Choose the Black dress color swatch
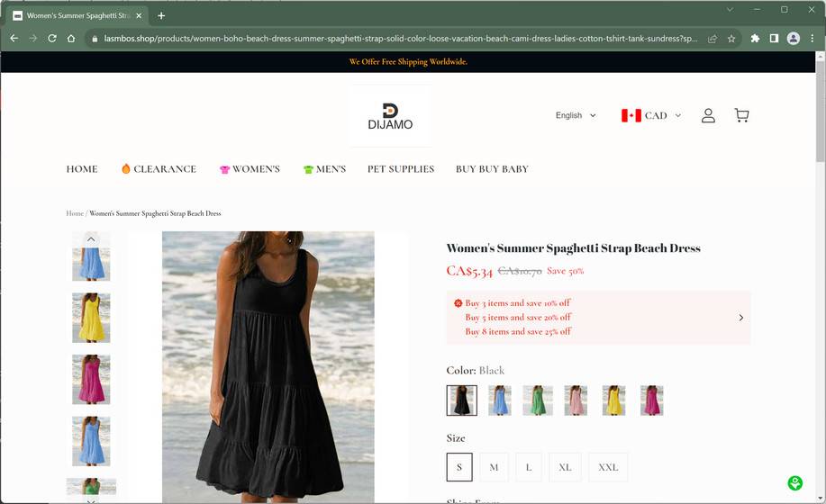This screenshot has width=826, height=504. [x=462, y=400]
